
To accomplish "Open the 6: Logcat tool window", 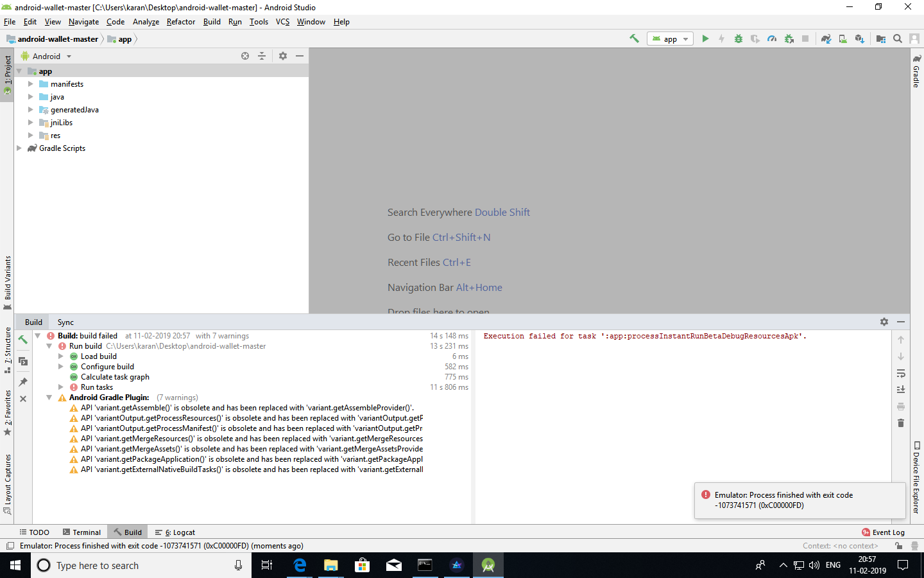I will [x=175, y=532].
